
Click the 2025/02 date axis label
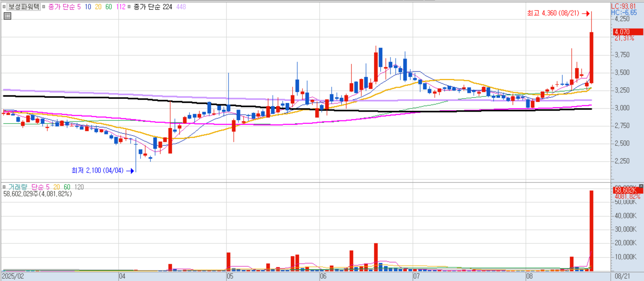13,276
